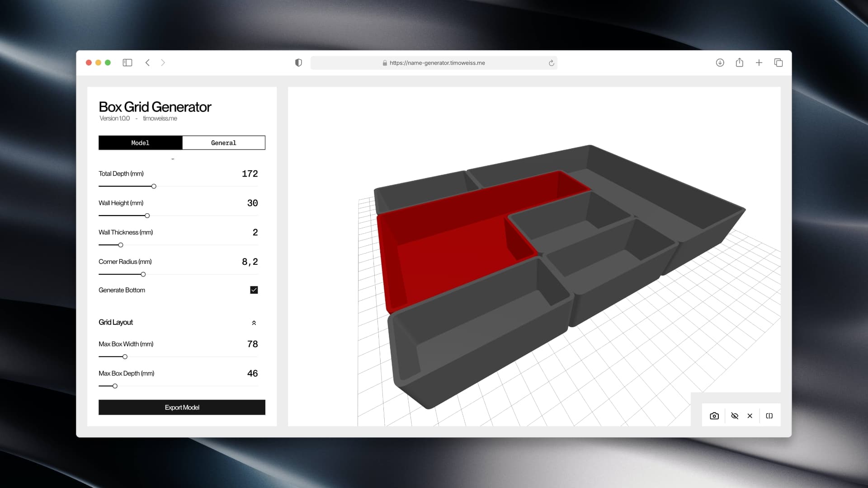This screenshot has width=868, height=488.
Task: Open the tab overview icon
Action: coord(779,63)
